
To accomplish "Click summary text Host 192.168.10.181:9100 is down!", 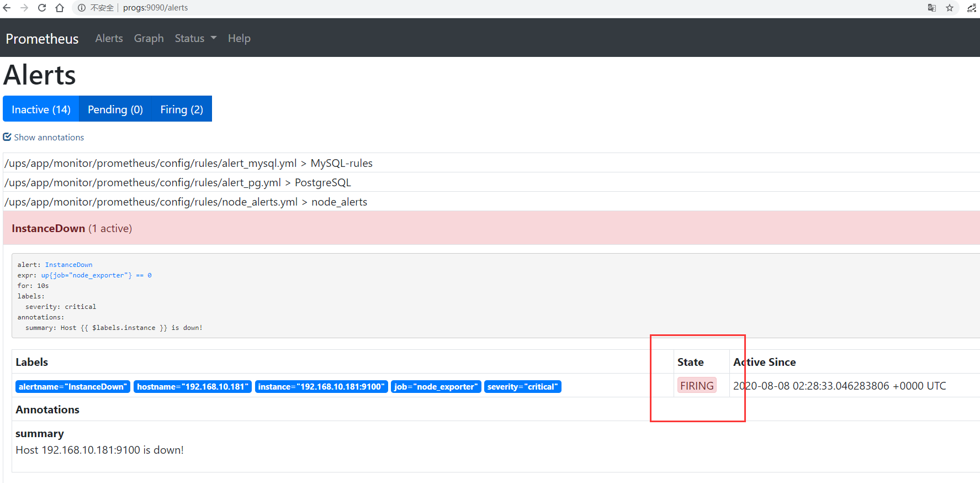I will tap(99, 450).
